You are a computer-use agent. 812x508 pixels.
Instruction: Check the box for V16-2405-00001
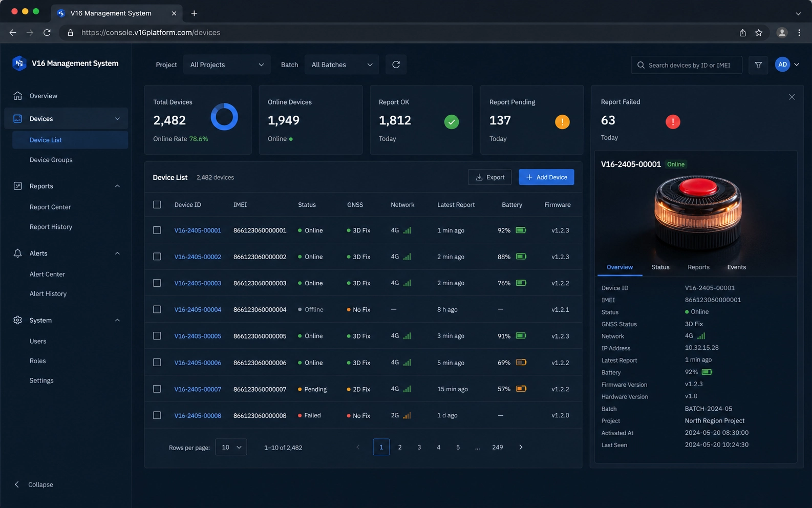[157, 230]
